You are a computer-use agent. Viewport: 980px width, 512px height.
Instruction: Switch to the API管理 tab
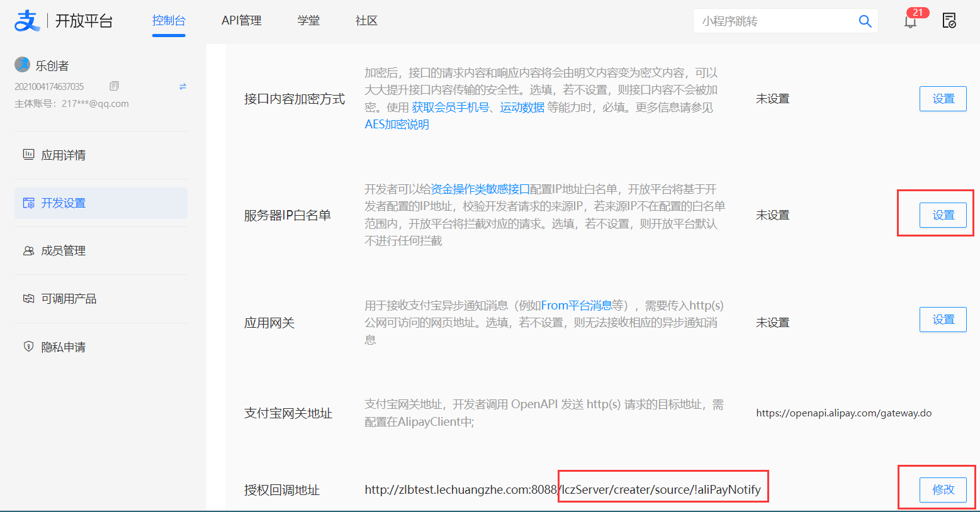point(241,21)
